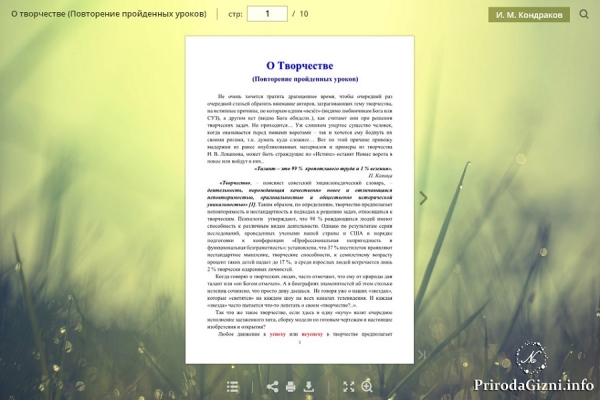Click the PrirodaGizni.info site logo
The width and height of the screenshot is (600, 400).
tap(533, 385)
